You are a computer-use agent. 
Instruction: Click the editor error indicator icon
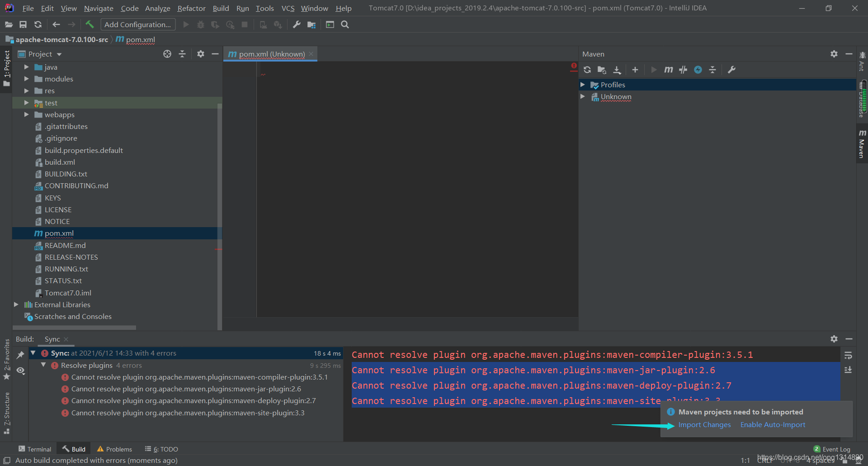click(574, 66)
